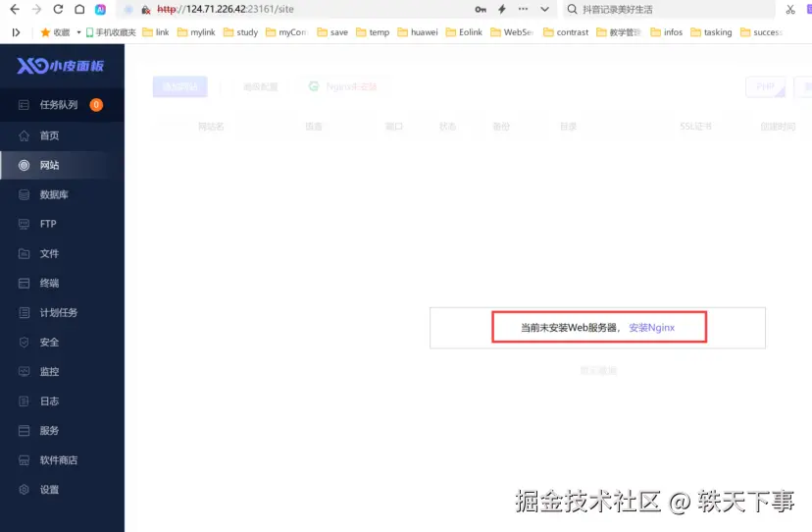The width and height of the screenshot is (812, 532).
Task: Open FTP section in sidebar
Action: [x=62, y=224]
